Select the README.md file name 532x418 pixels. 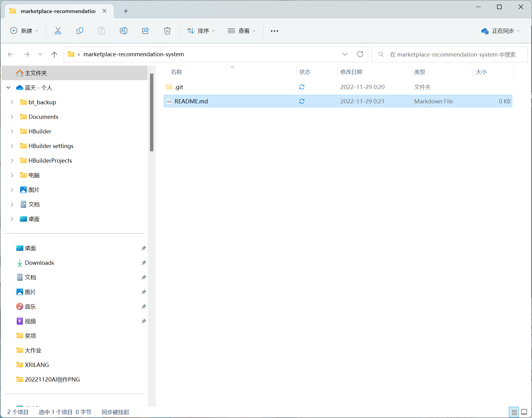click(191, 101)
